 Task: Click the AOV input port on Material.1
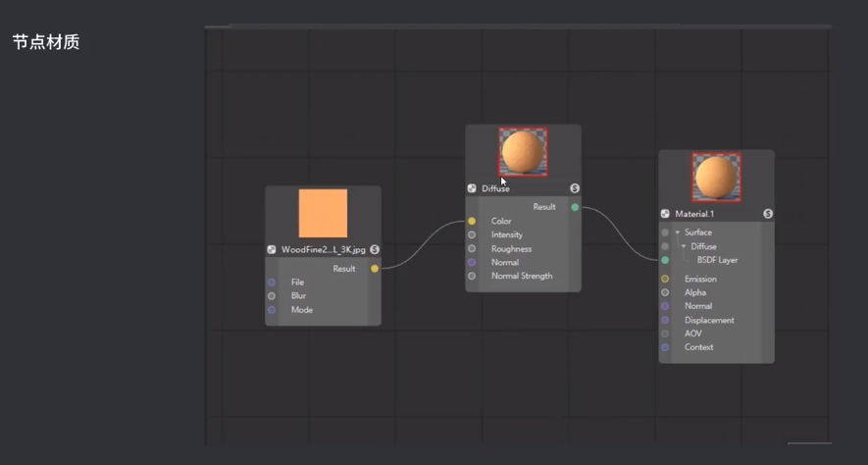coord(665,334)
